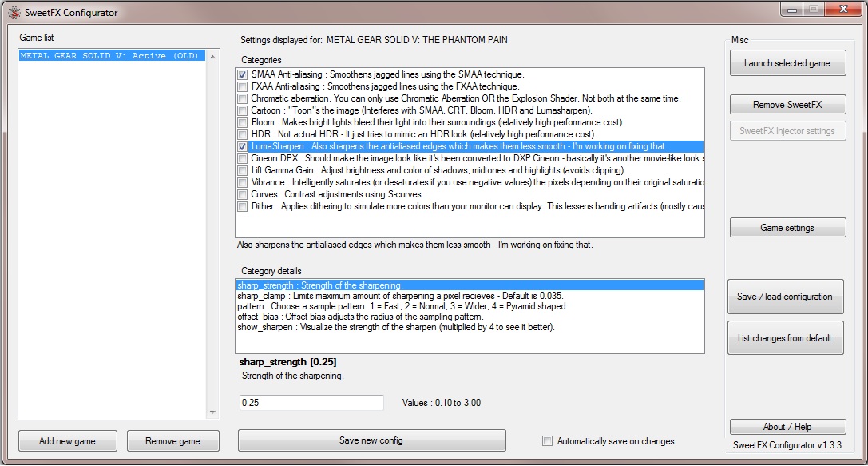
Task: Click Save new config button
Action: [371, 440]
